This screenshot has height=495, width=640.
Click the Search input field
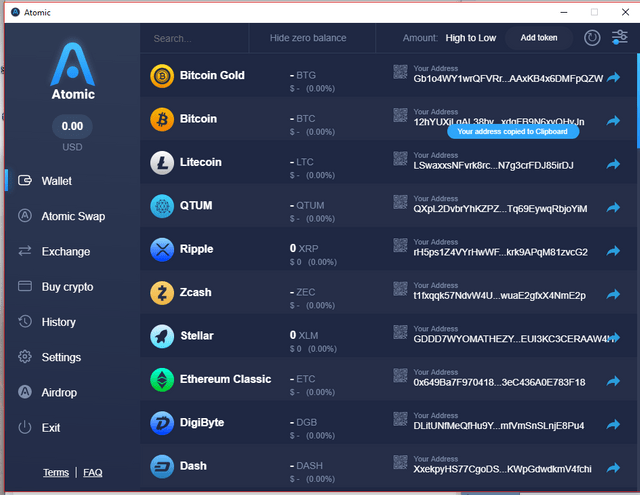pyautogui.click(x=194, y=38)
